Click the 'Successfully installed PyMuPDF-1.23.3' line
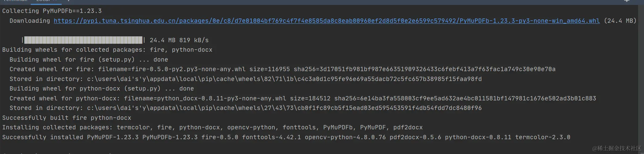Viewport: 644px width, 154px height. coord(286,137)
